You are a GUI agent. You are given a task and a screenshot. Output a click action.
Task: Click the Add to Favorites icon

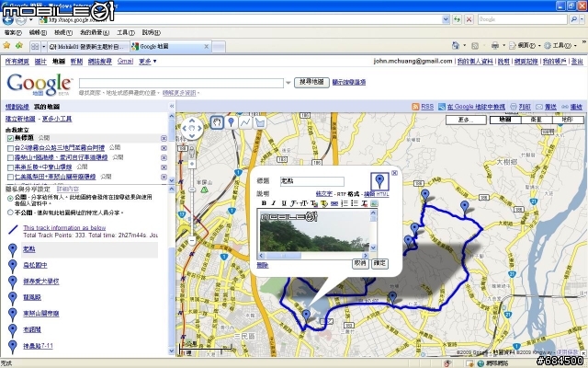pos(18,45)
